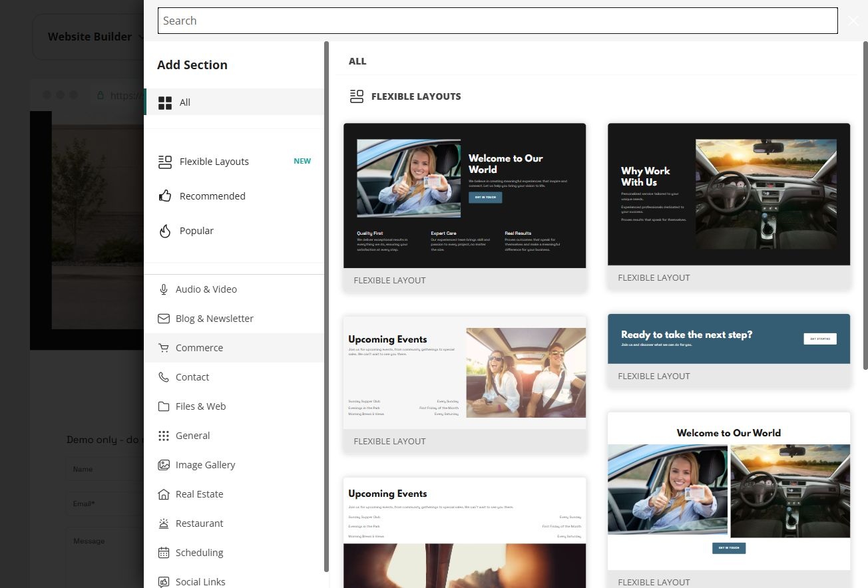The height and width of the screenshot is (588, 868).
Task: Click the General dots grid icon
Action: [x=164, y=436]
